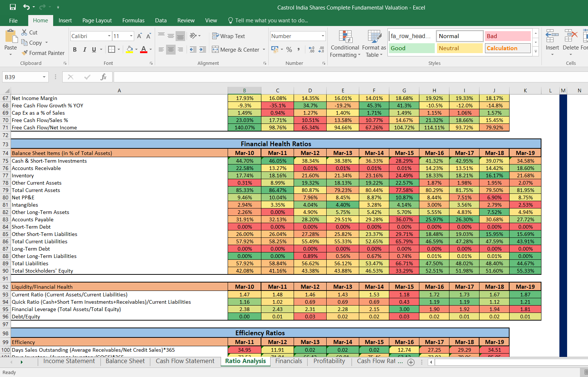This screenshot has height=377, width=588.
Task: Open the Name Box dropdown arrow
Action: [44, 77]
